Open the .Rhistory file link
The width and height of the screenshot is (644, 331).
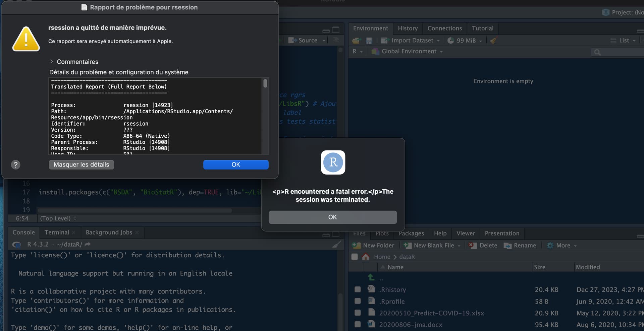point(393,290)
